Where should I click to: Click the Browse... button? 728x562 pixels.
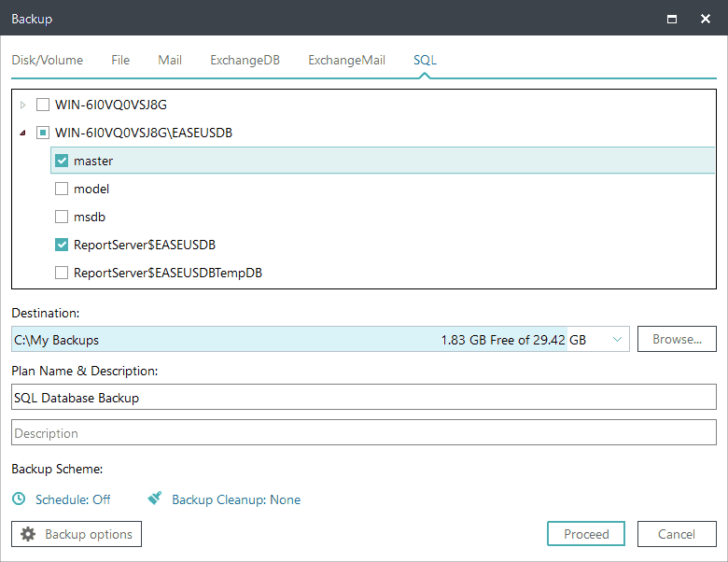[x=677, y=339]
